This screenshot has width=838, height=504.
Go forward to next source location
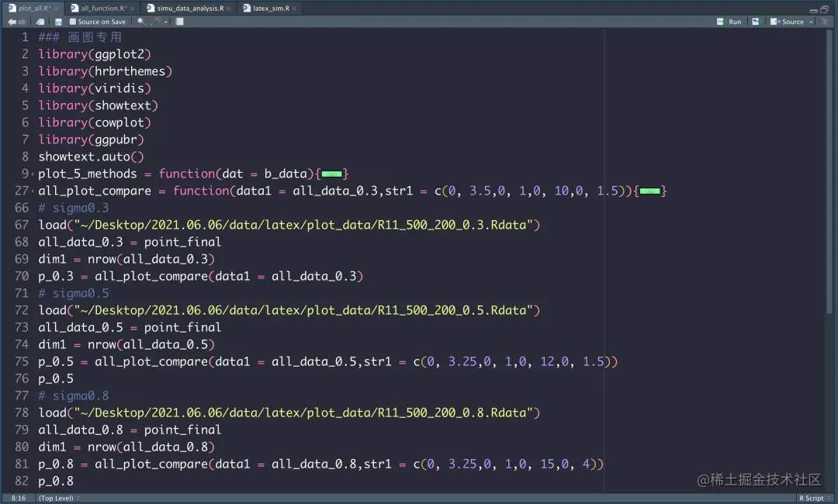coord(22,22)
